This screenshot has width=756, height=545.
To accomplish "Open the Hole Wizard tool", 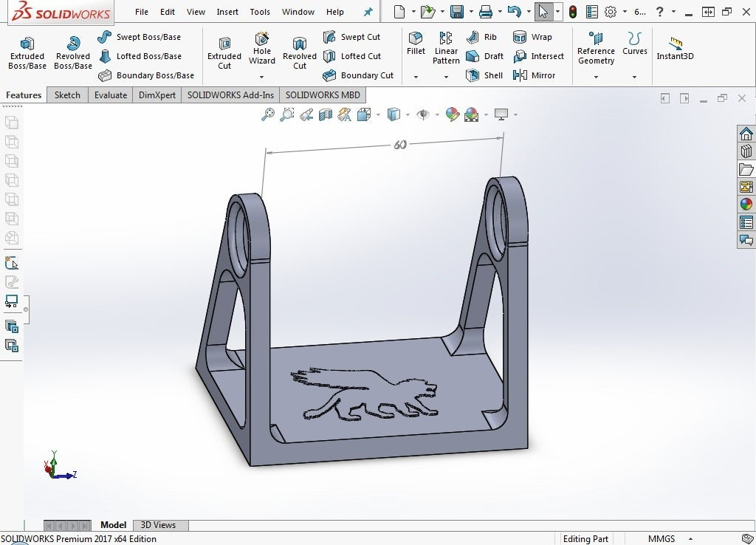I will pyautogui.click(x=261, y=52).
